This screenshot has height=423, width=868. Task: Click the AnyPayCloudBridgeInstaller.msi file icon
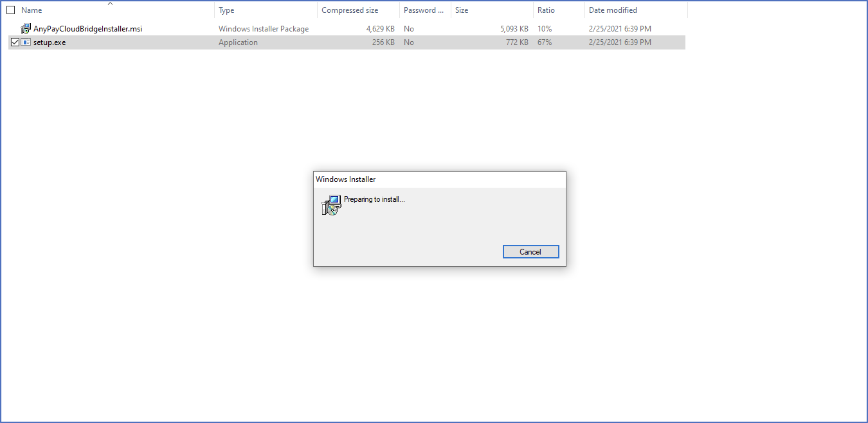pos(26,29)
